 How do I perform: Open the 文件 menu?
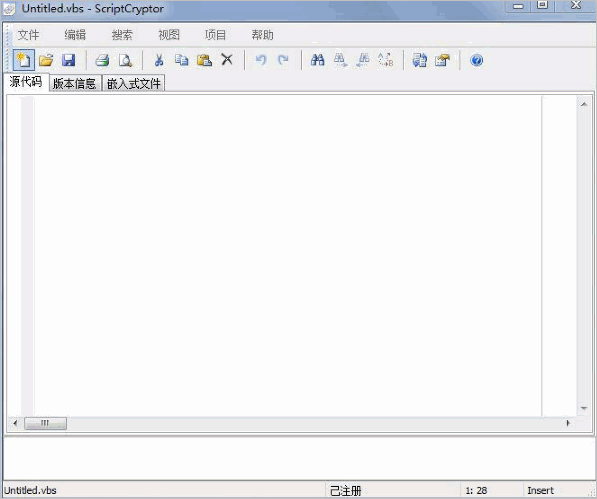(x=28, y=35)
